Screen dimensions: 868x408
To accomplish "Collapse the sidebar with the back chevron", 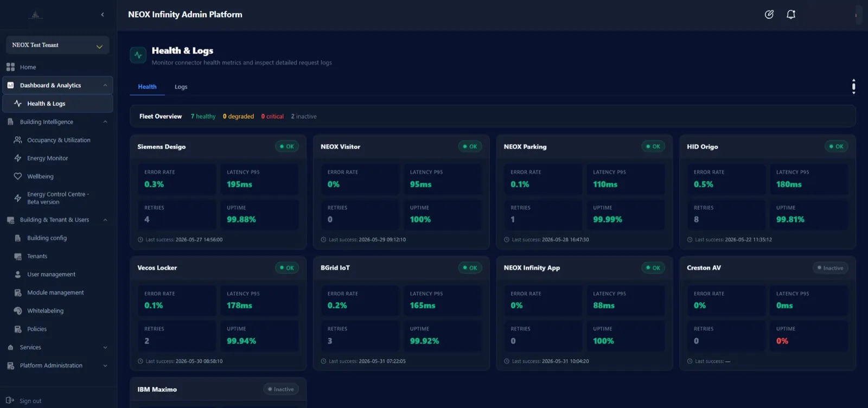I will coord(103,15).
